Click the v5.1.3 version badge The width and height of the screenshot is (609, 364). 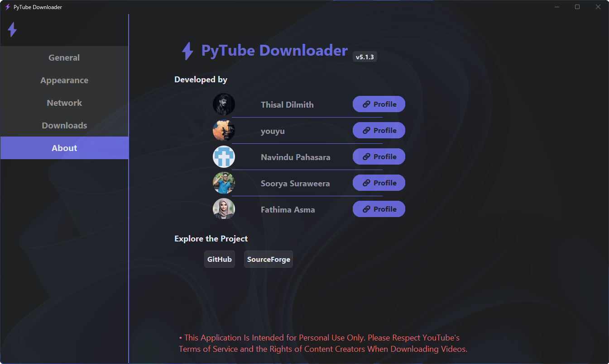point(365,57)
